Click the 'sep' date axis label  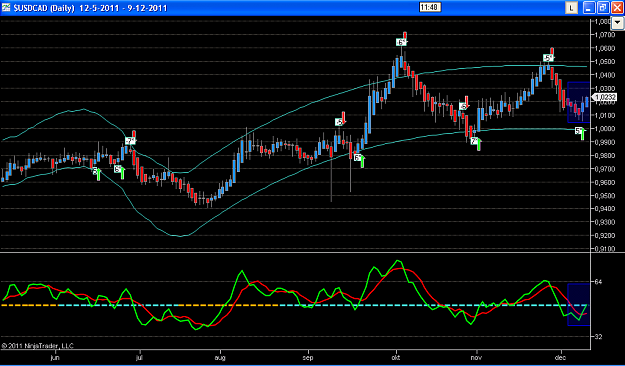click(308, 357)
